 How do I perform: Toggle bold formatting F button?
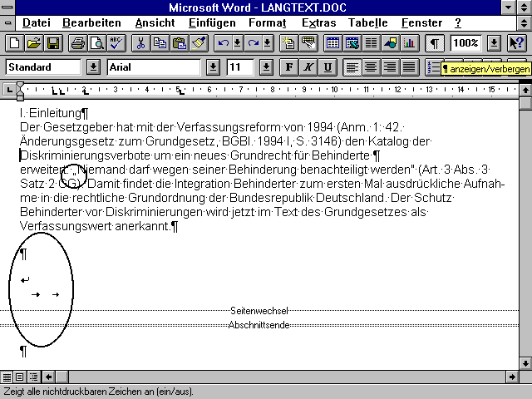pos(289,67)
